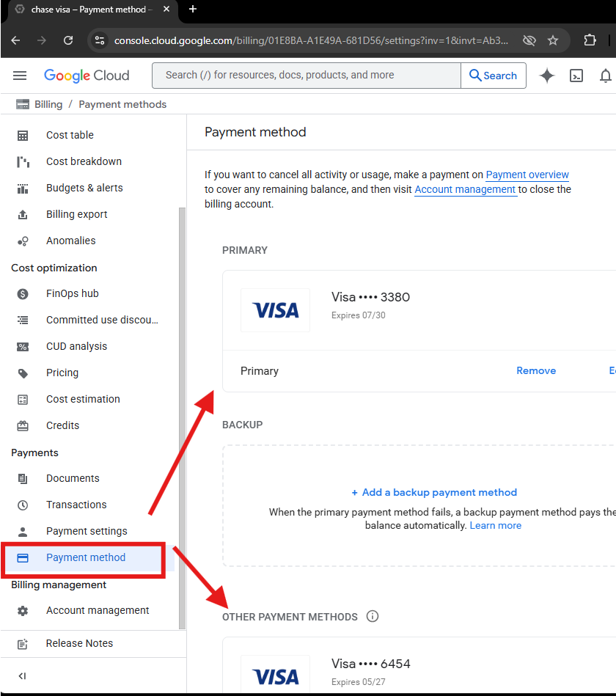Click the CUD analysis percent icon
Image resolution: width=616 pixels, height=696 pixels.
tap(23, 347)
